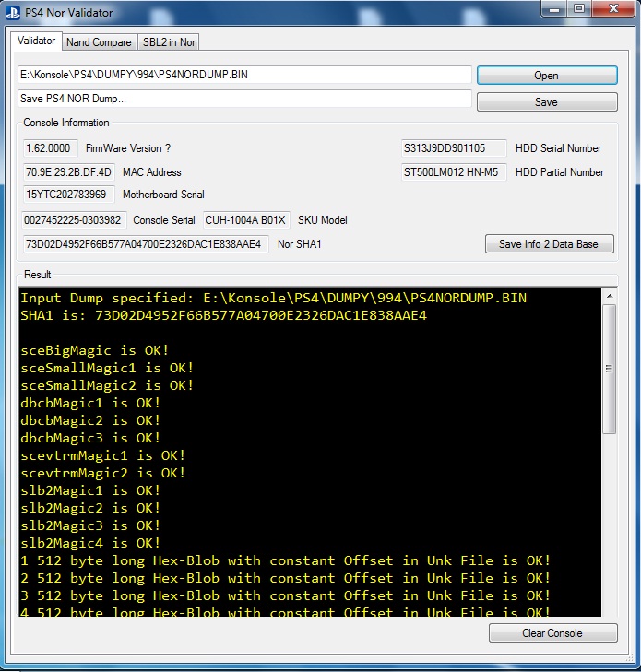Click the 'slb2Magic3 is OK!' line

click(x=90, y=525)
